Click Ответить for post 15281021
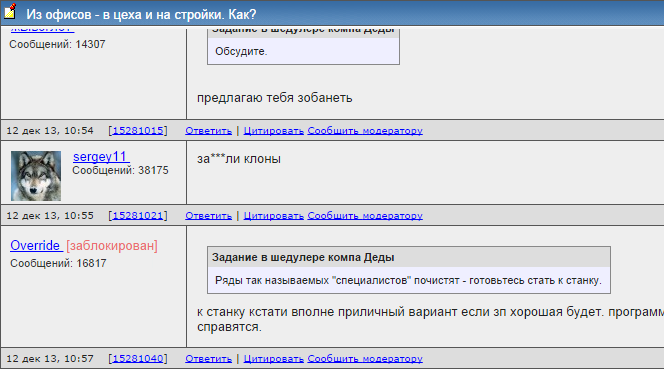Screen dimensions: 664x369 [208, 216]
